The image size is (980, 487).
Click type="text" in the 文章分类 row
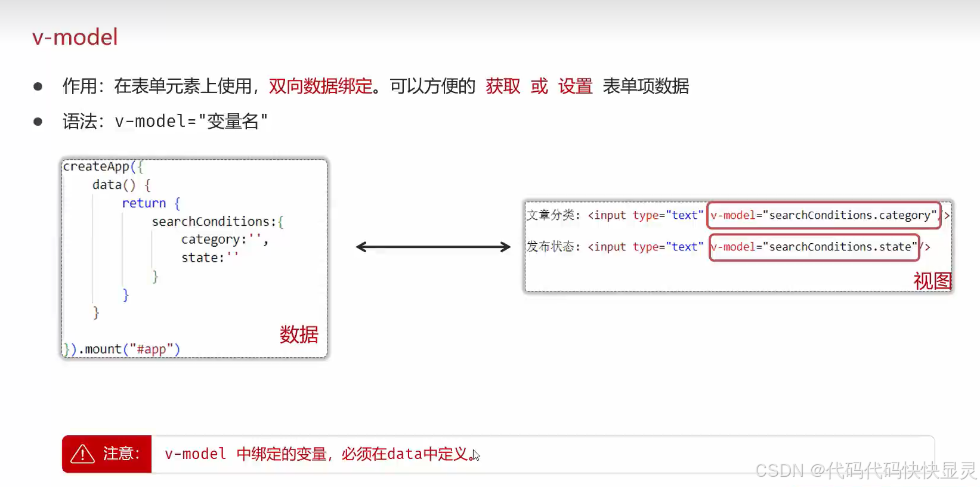click(668, 215)
